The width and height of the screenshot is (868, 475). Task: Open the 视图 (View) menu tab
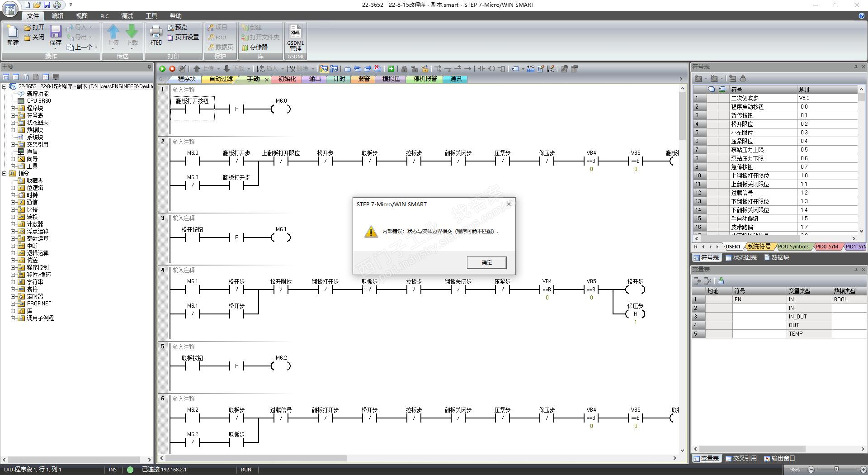81,16
